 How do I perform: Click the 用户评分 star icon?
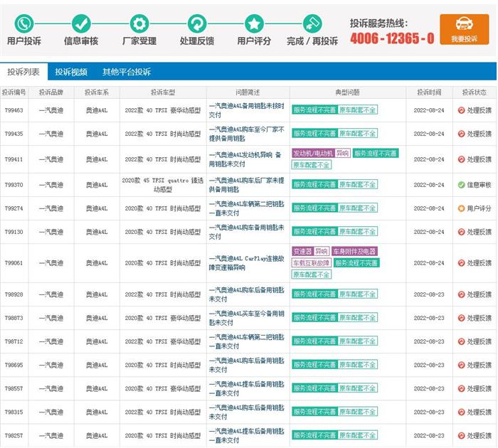click(x=254, y=23)
